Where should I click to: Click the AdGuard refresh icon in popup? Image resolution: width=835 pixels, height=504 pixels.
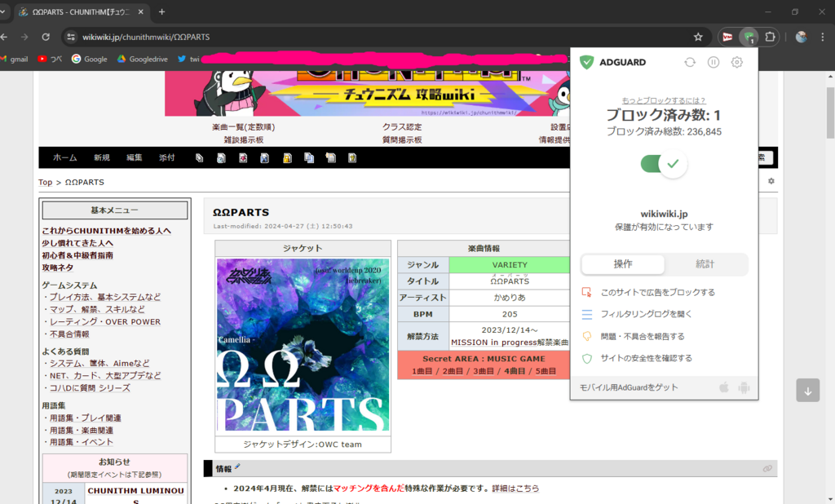coord(690,62)
